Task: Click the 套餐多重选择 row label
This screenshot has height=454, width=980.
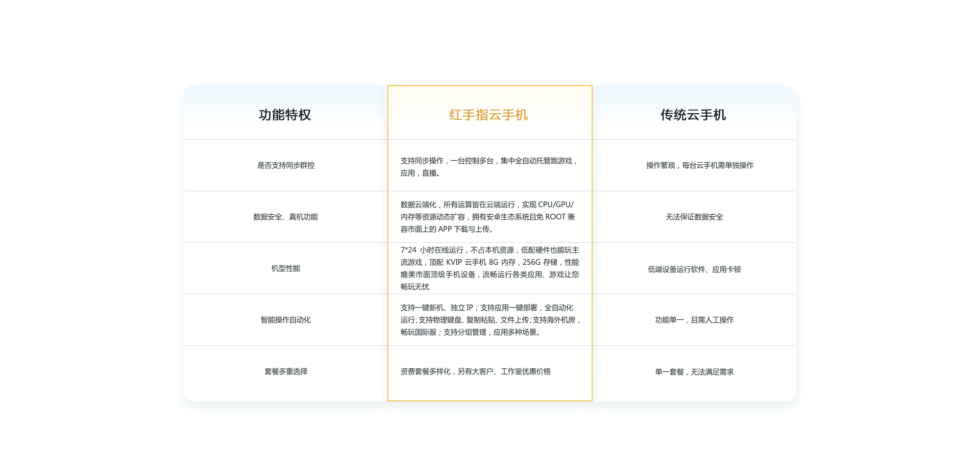Action: (286, 371)
